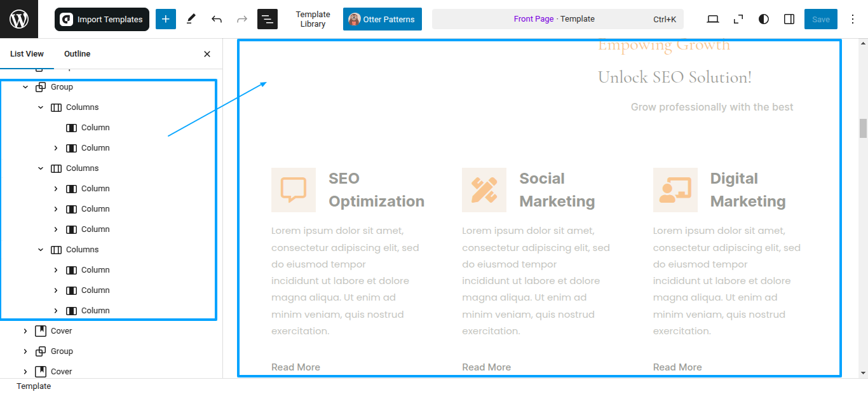Click the Import Templates button
This screenshot has width=868, height=394.
point(102,19)
